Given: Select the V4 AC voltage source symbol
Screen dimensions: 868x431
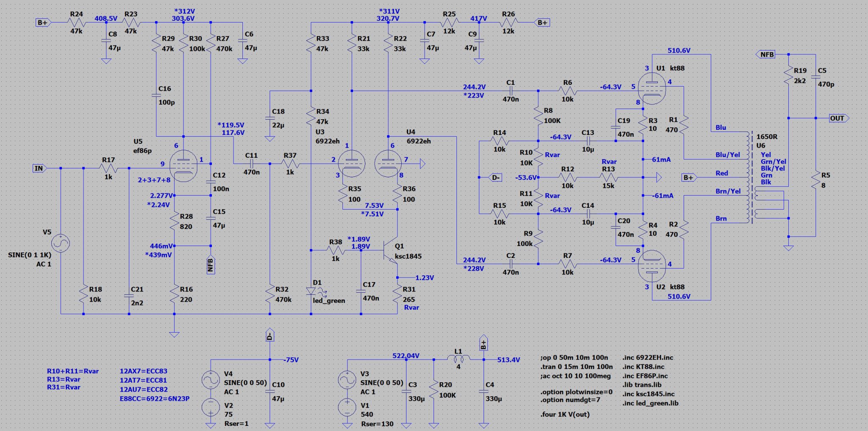Looking at the screenshot, I should [211, 380].
